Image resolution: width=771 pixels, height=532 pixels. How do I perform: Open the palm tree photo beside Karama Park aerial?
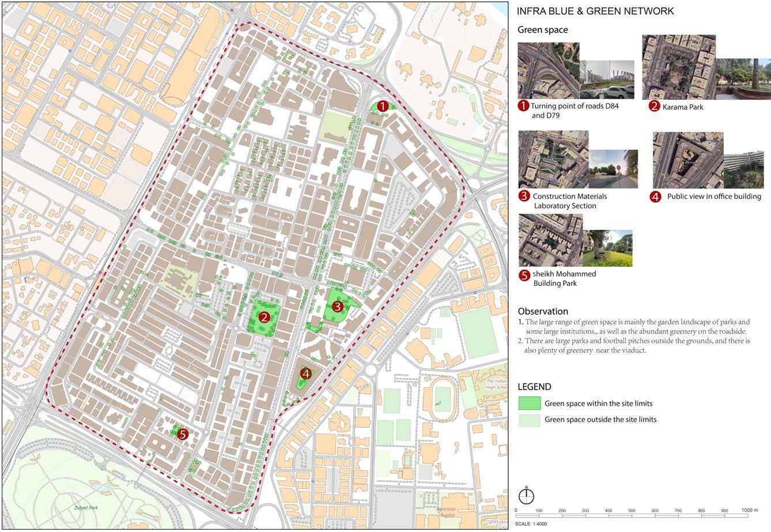point(743,78)
